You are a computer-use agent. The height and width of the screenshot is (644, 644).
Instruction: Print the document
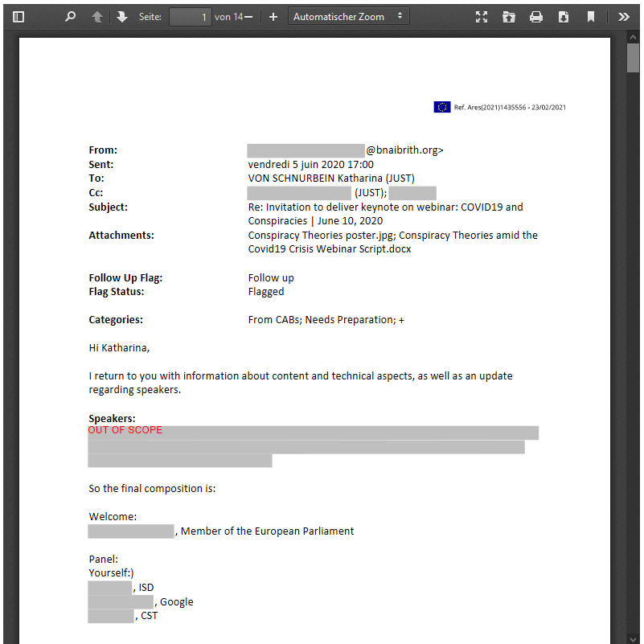(536, 17)
